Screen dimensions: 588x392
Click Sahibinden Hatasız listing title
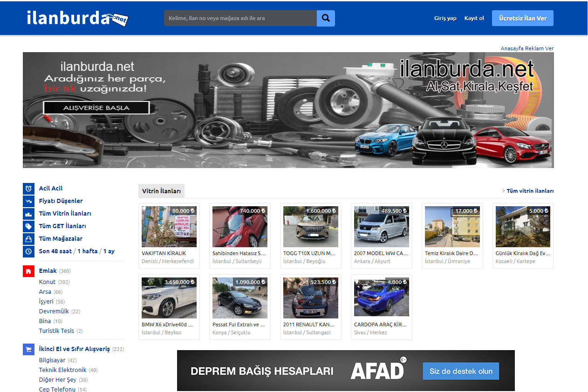pyautogui.click(x=239, y=254)
